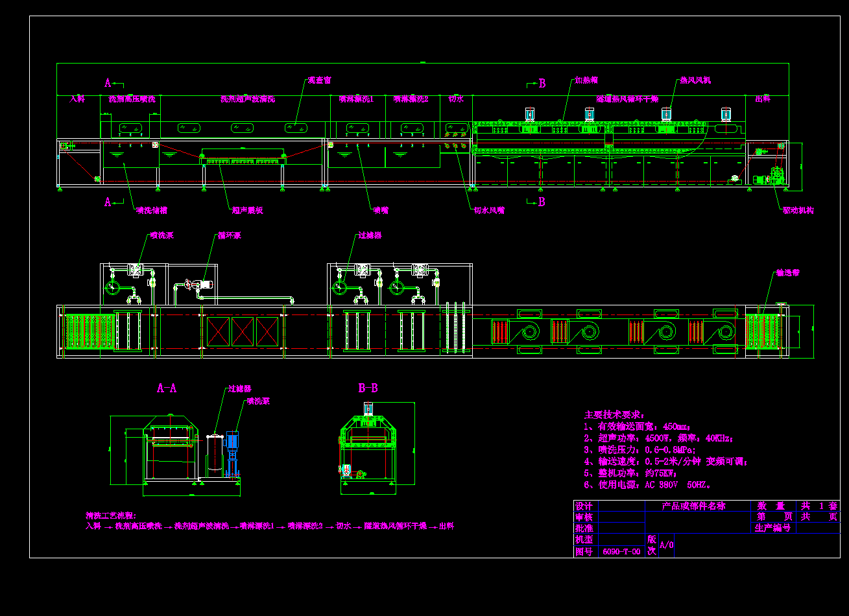The width and height of the screenshot is (849, 616).
Task: Select the '加热箱' callout label
Action: pos(586,80)
